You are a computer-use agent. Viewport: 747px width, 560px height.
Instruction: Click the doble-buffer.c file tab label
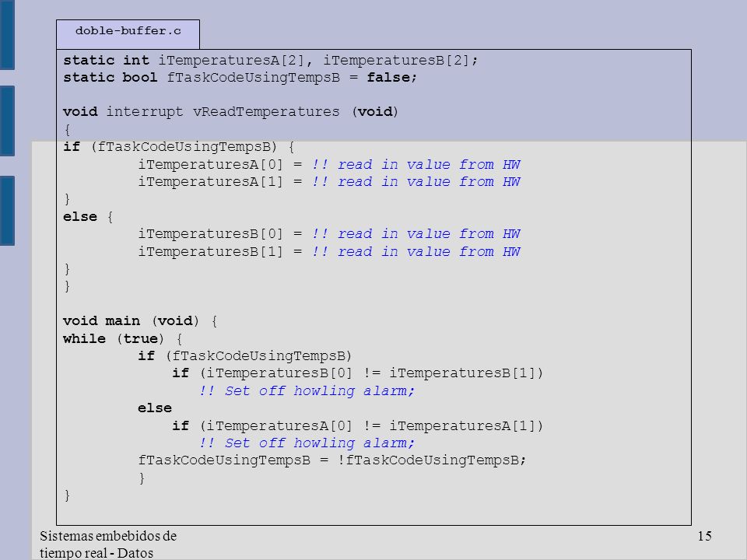pyautogui.click(x=128, y=31)
